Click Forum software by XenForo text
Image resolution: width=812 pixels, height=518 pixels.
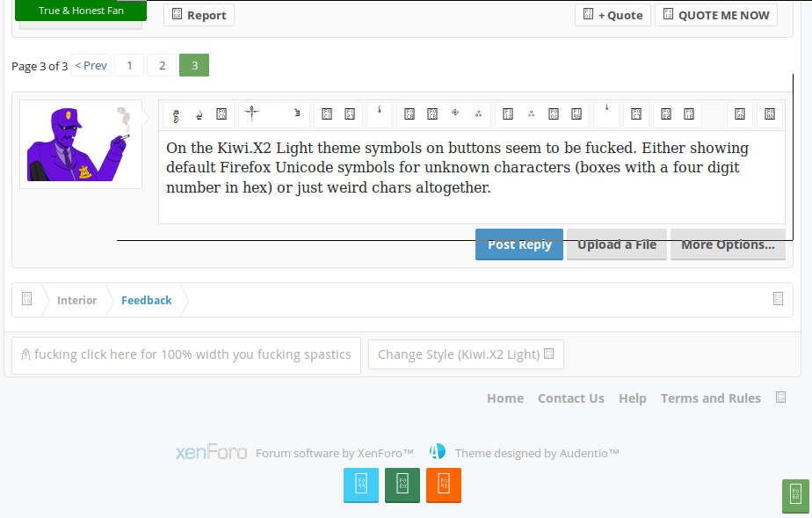click(335, 453)
